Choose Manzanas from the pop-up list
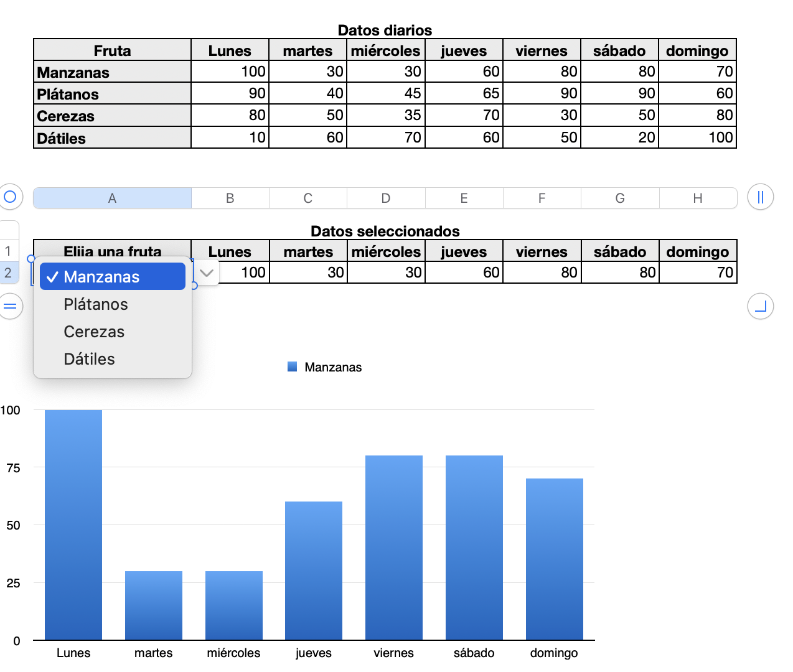The width and height of the screenshot is (793, 672). [x=113, y=277]
